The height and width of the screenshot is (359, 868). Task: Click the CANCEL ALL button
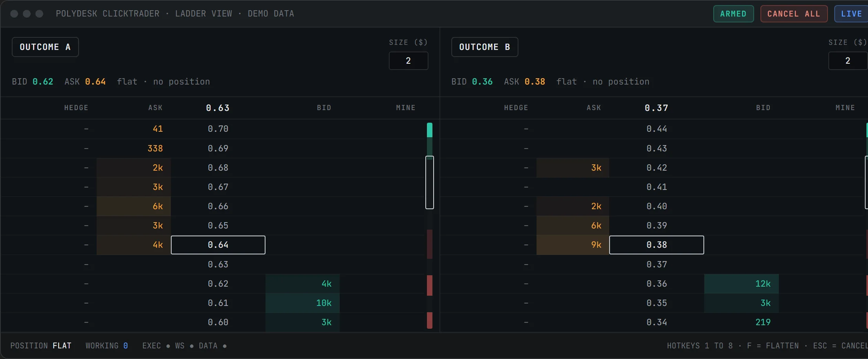(794, 14)
